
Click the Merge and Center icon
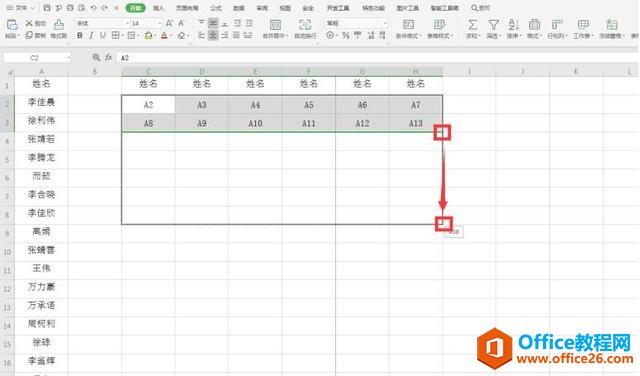[x=275, y=25]
